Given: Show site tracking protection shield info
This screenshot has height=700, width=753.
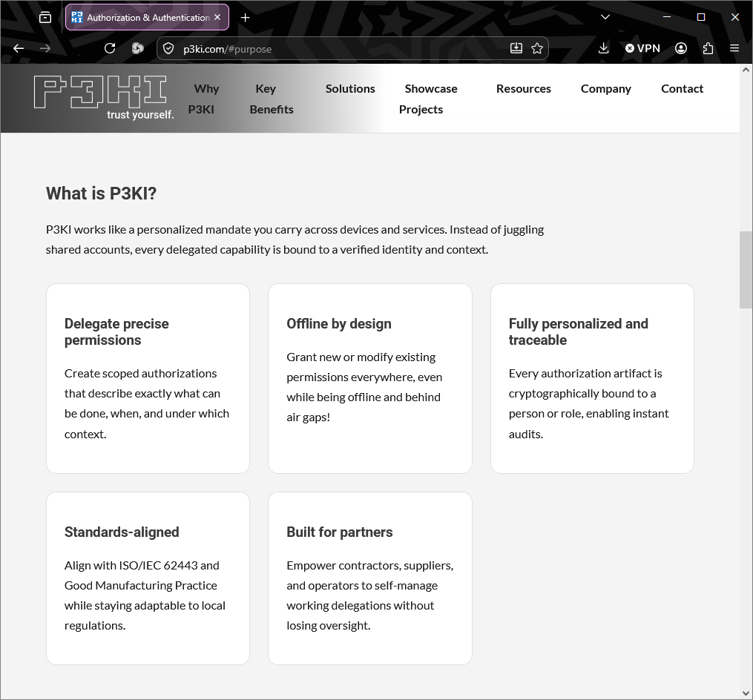Looking at the screenshot, I should pyautogui.click(x=168, y=48).
